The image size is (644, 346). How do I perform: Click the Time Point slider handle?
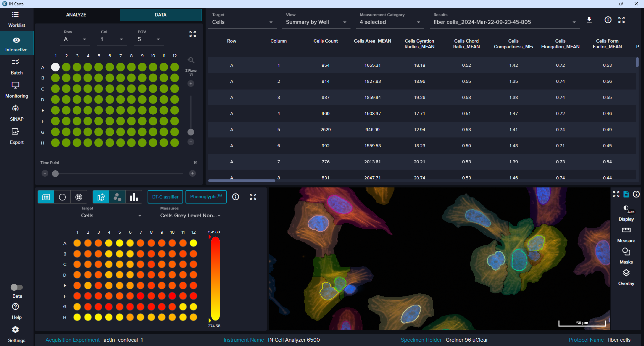pyautogui.click(x=55, y=174)
